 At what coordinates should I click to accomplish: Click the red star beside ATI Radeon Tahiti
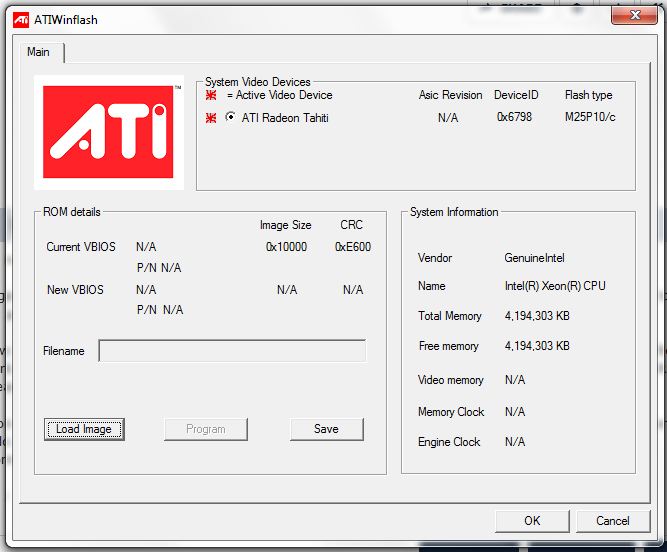[x=211, y=118]
